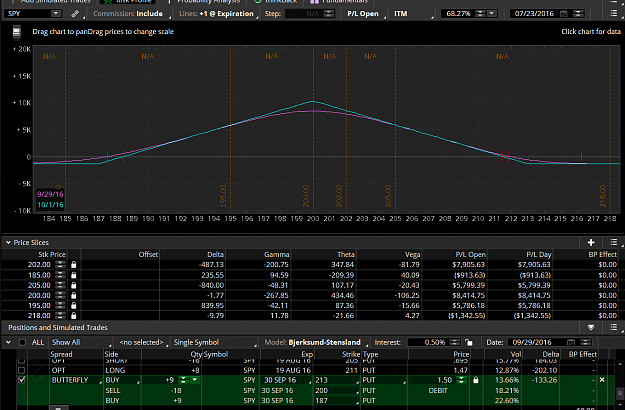Switch to the Fundamentals tab
This screenshot has height=410, width=625.
pyautogui.click(x=339, y=2)
